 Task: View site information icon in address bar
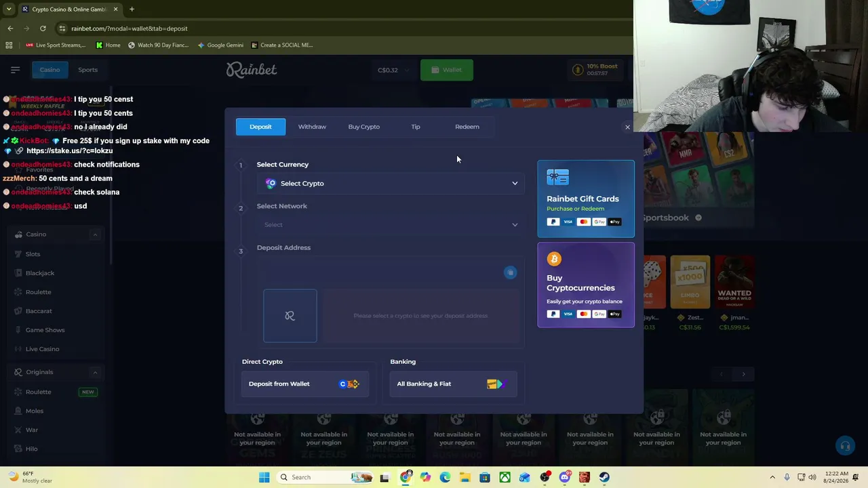coord(62,28)
